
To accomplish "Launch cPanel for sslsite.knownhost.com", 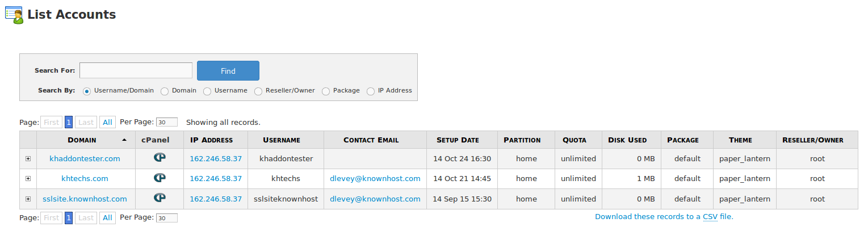I will 160,198.
